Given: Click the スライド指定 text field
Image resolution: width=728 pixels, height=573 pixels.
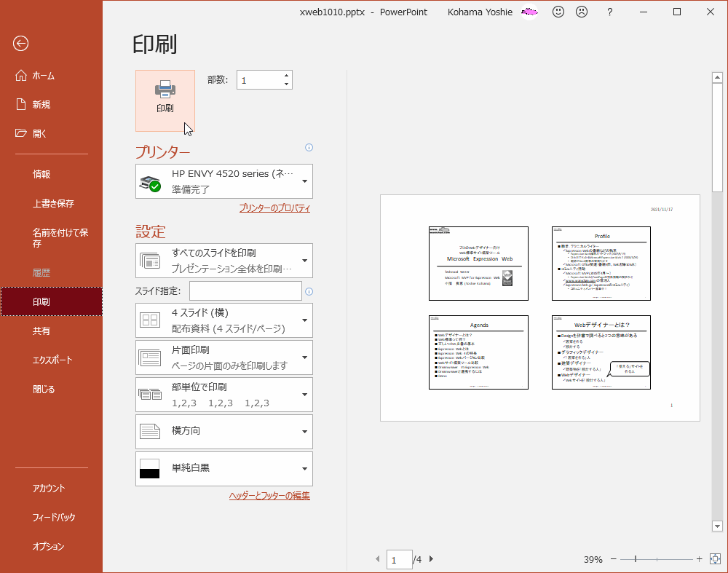Looking at the screenshot, I should 245,291.
